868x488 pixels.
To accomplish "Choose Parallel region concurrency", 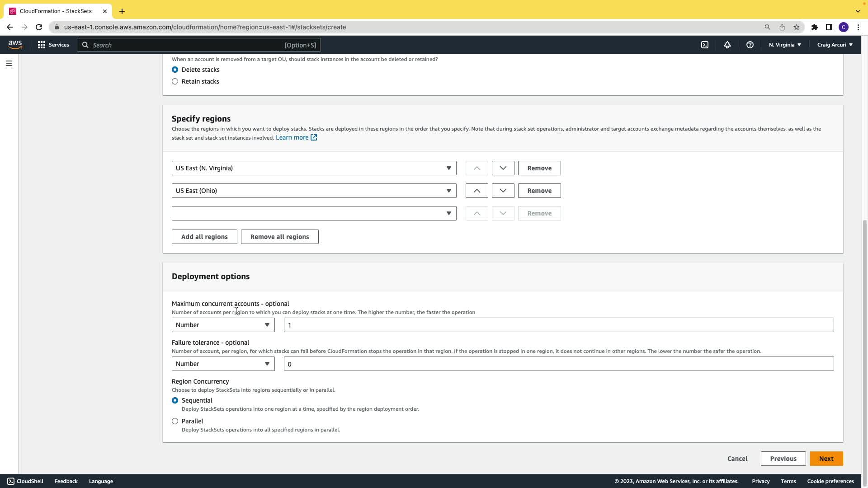I will click(175, 421).
